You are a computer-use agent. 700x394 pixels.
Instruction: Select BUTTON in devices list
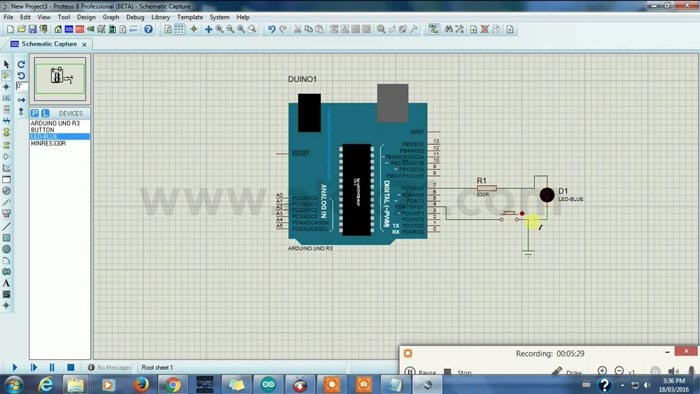(42, 130)
